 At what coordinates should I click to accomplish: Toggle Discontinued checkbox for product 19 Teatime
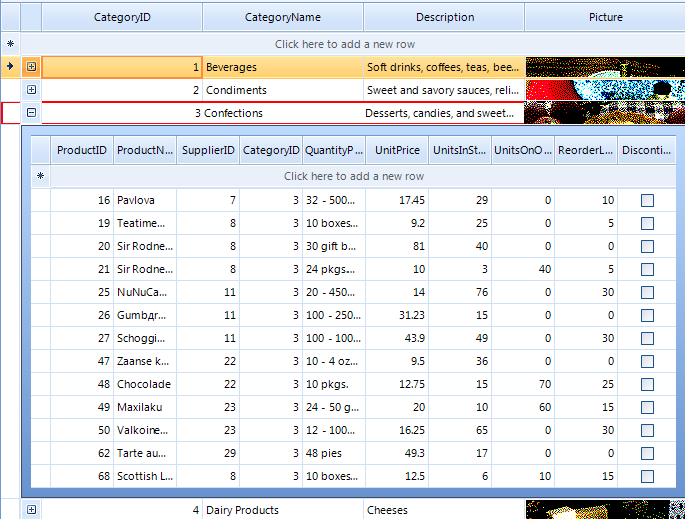(x=647, y=223)
